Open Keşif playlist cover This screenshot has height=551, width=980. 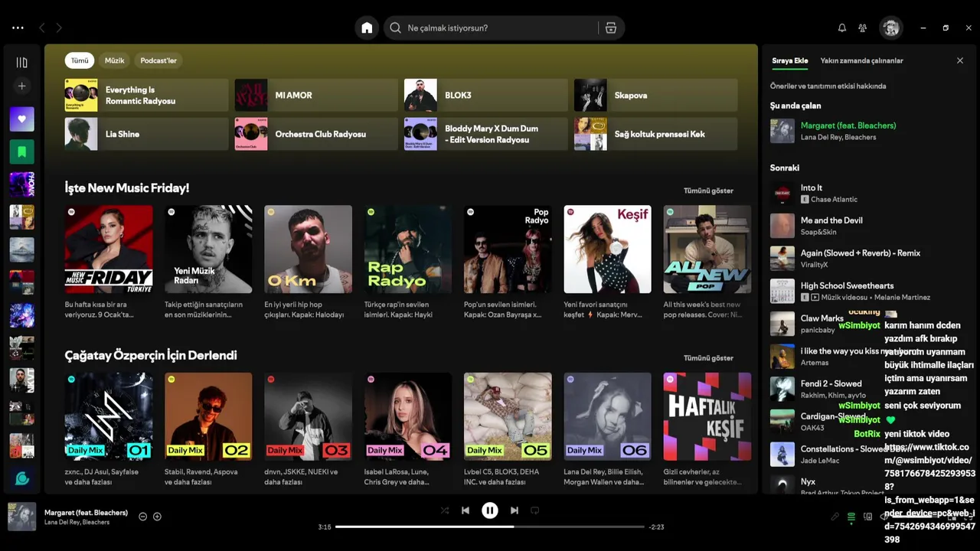click(x=608, y=249)
